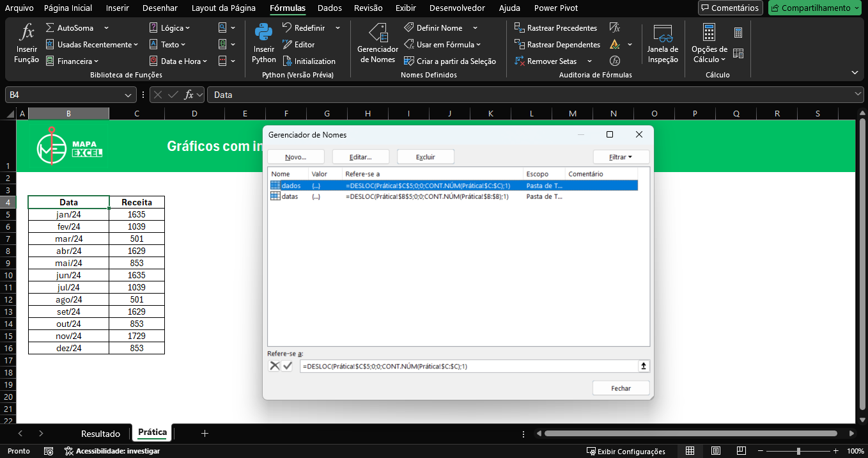Click the evaluate formula icon
This screenshot has height=458, width=868.
615,61
